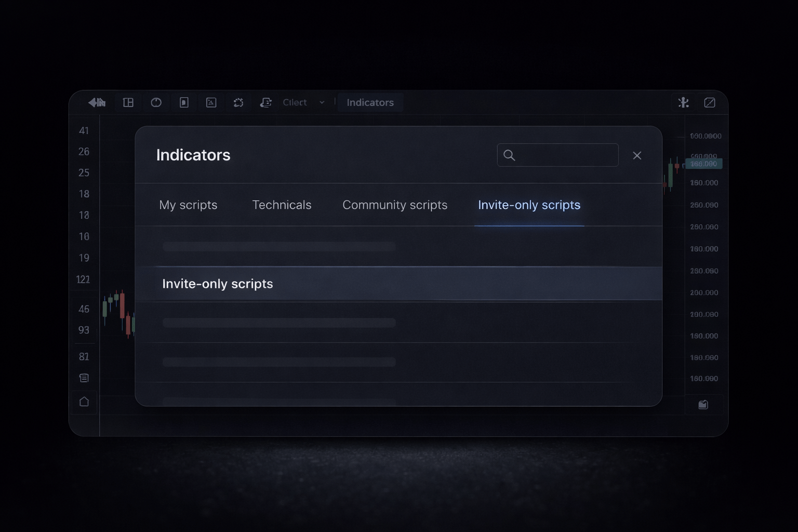The height and width of the screenshot is (532, 798).
Task: Select the cactus icon at top right
Action: (x=683, y=102)
